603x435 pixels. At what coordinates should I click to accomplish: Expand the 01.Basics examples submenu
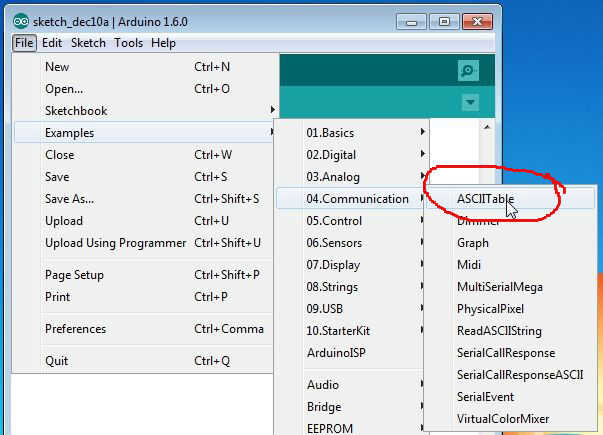click(353, 133)
